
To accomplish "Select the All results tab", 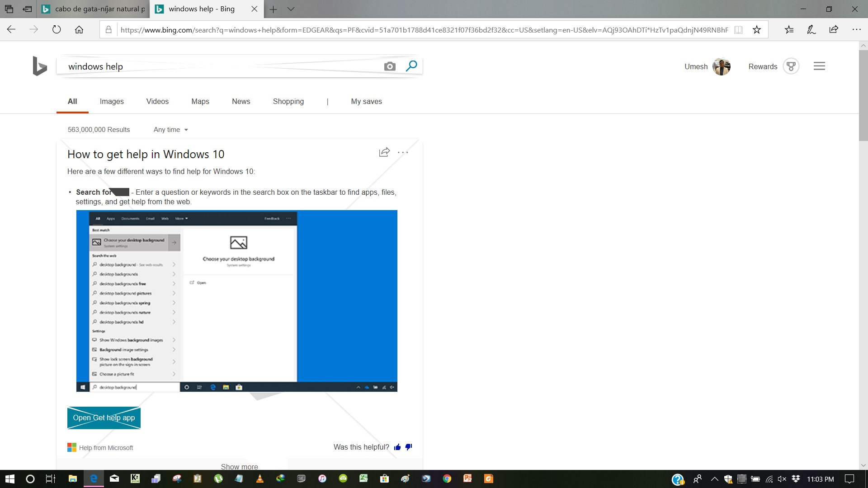I will [72, 102].
